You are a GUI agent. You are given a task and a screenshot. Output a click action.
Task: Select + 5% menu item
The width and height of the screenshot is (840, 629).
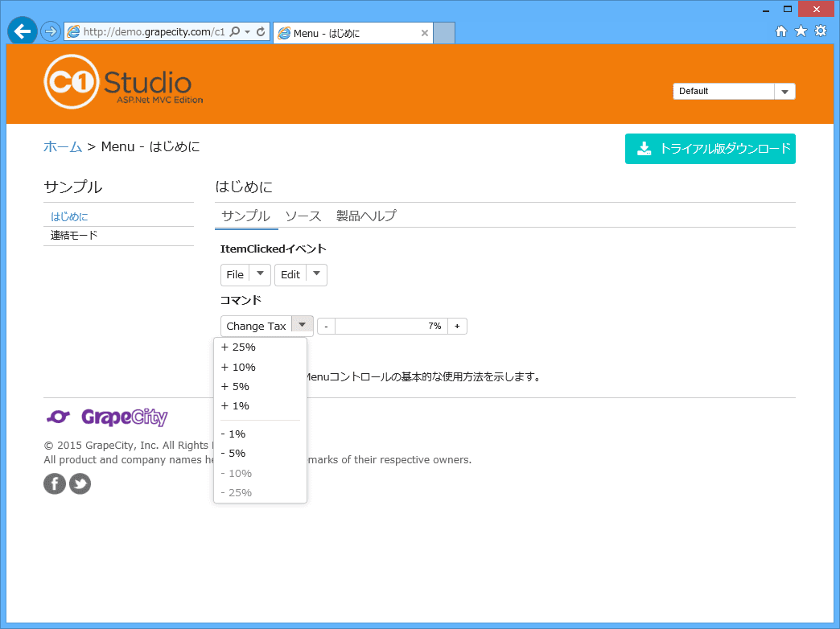coord(261,386)
